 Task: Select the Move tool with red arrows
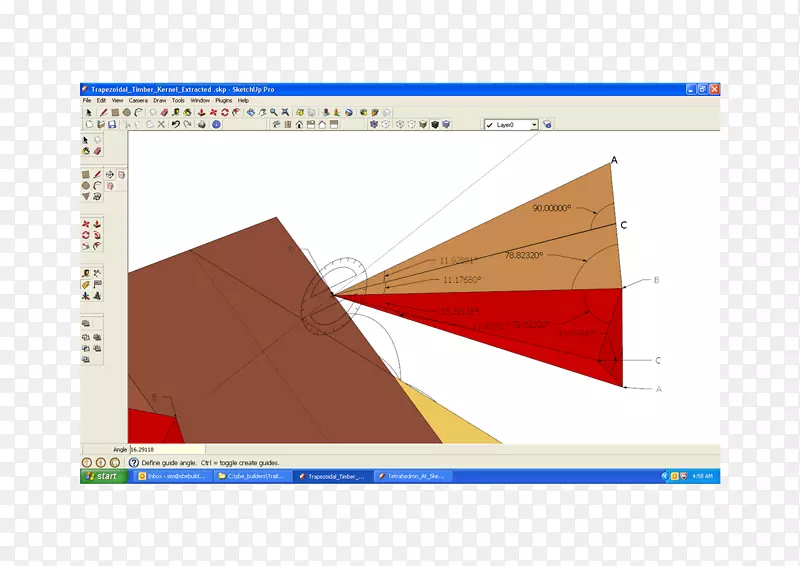click(87, 223)
